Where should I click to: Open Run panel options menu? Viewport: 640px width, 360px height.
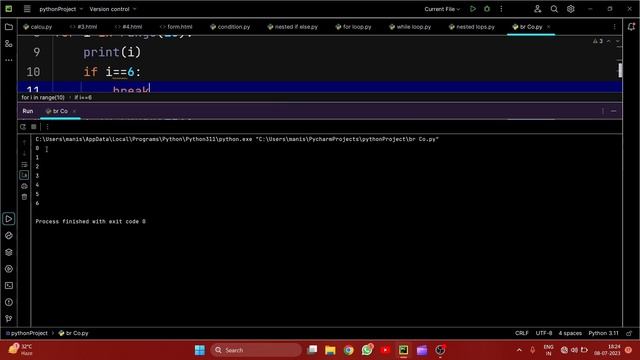click(x=603, y=111)
